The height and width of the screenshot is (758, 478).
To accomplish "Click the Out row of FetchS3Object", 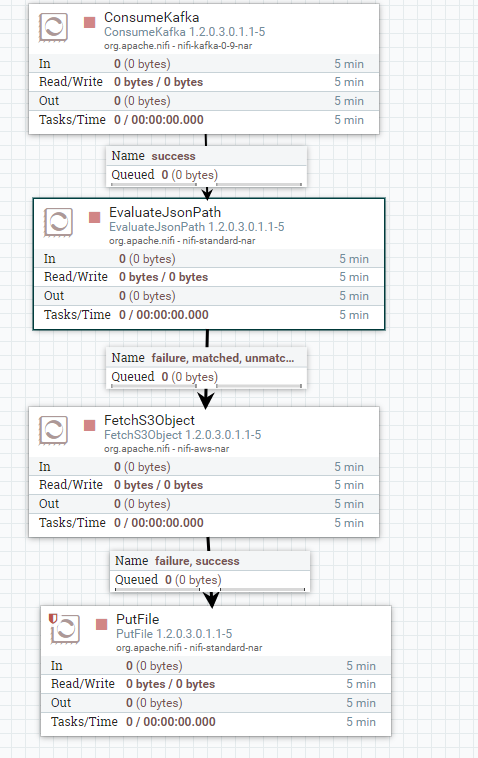I will (x=204, y=504).
